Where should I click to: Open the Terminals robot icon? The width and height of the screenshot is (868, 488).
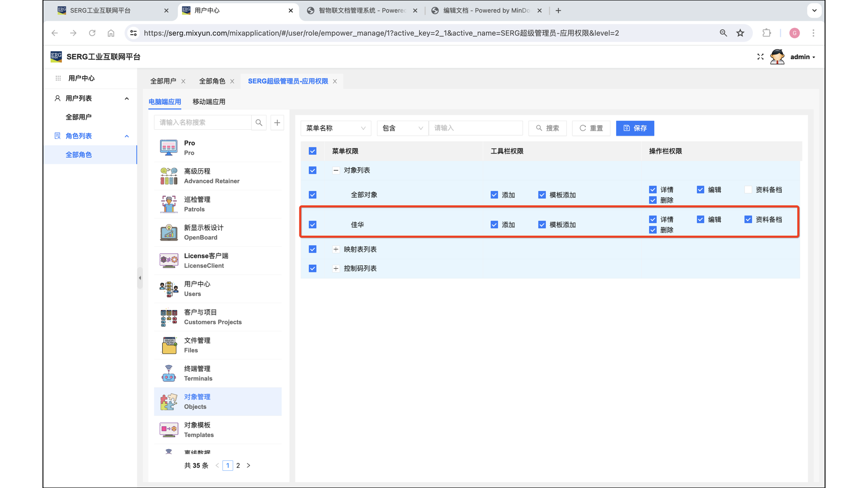[x=169, y=373]
